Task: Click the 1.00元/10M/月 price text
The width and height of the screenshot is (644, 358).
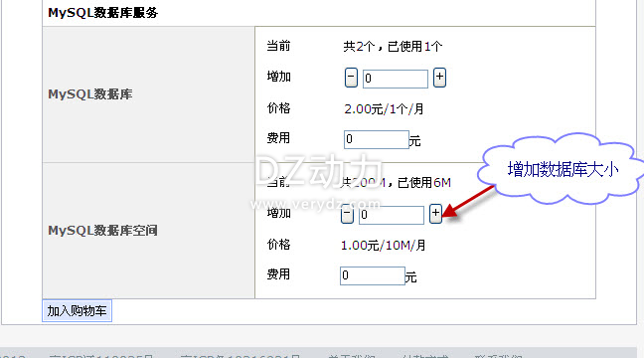Action: pyautogui.click(x=384, y=246)
